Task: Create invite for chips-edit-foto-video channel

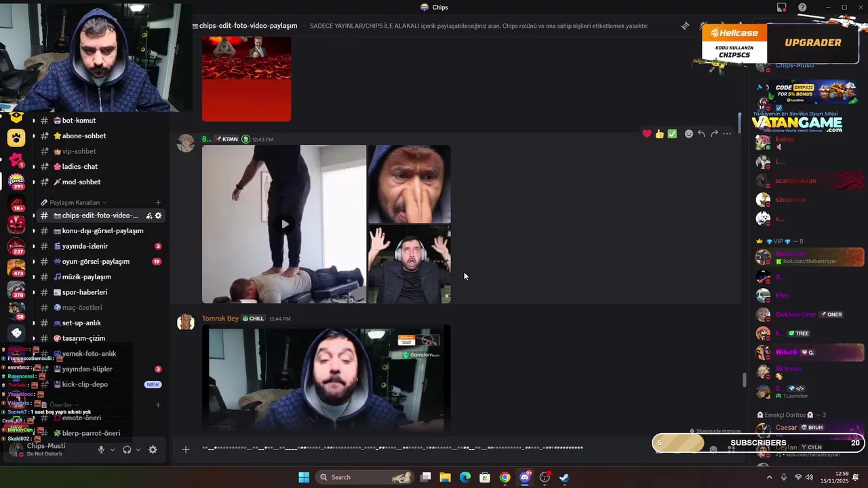Action: tap(149, 216)
